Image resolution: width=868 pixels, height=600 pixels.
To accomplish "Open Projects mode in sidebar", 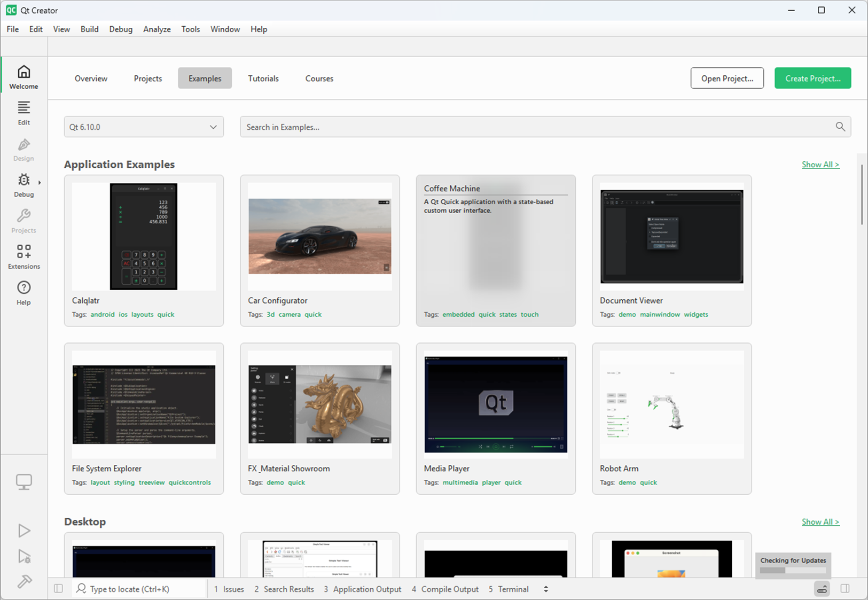I will [x=24, y=221].
